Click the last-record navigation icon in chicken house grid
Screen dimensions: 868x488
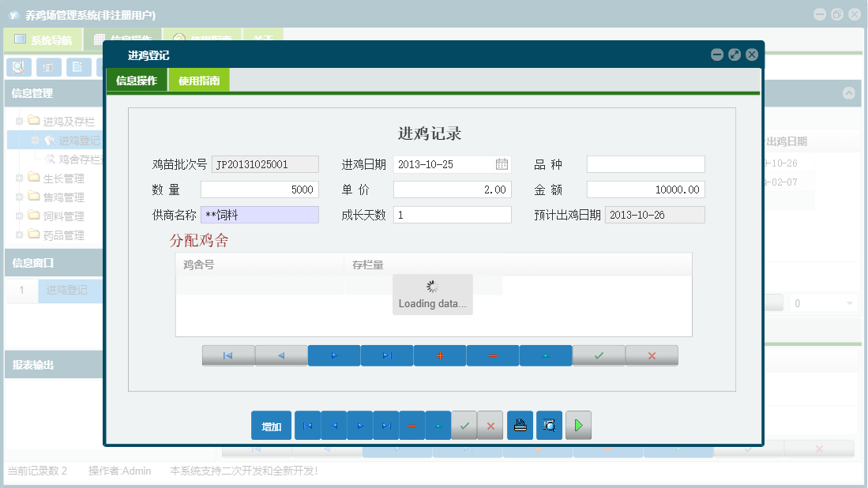(x=386, y=355)
